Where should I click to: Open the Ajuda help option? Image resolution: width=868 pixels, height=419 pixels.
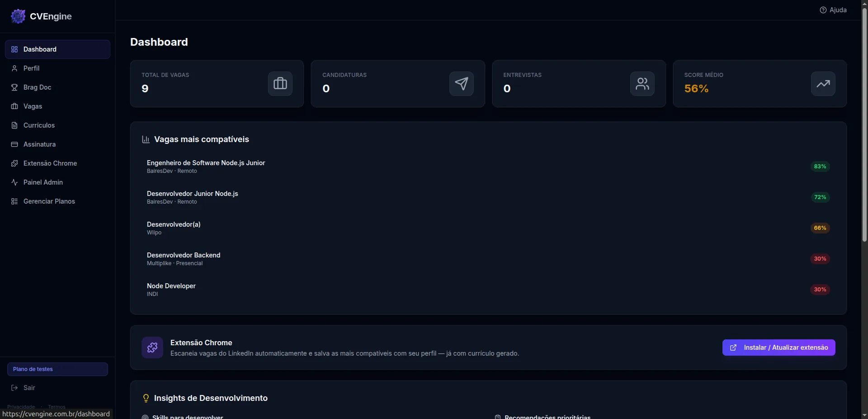[x=833, y=10]
